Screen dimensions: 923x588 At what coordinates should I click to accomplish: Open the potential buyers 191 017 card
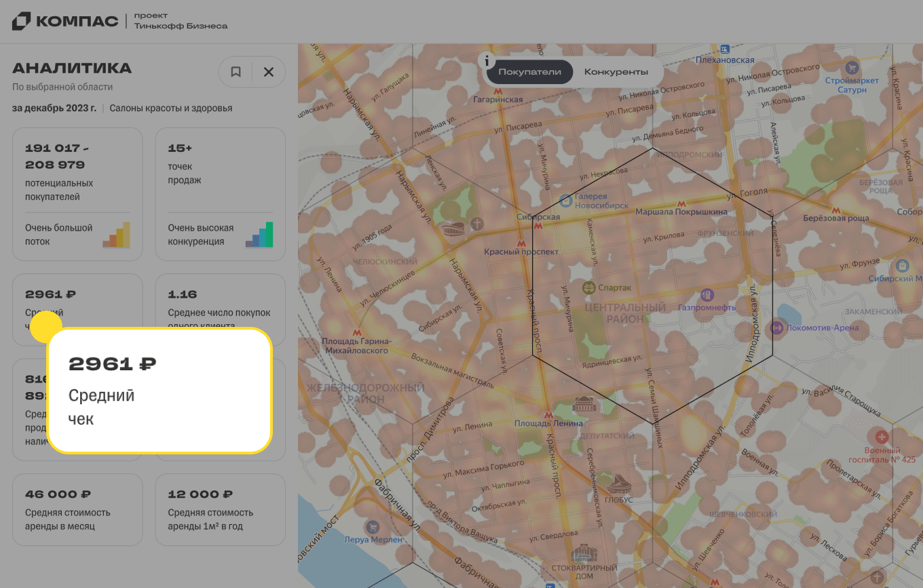pos(77,194)
